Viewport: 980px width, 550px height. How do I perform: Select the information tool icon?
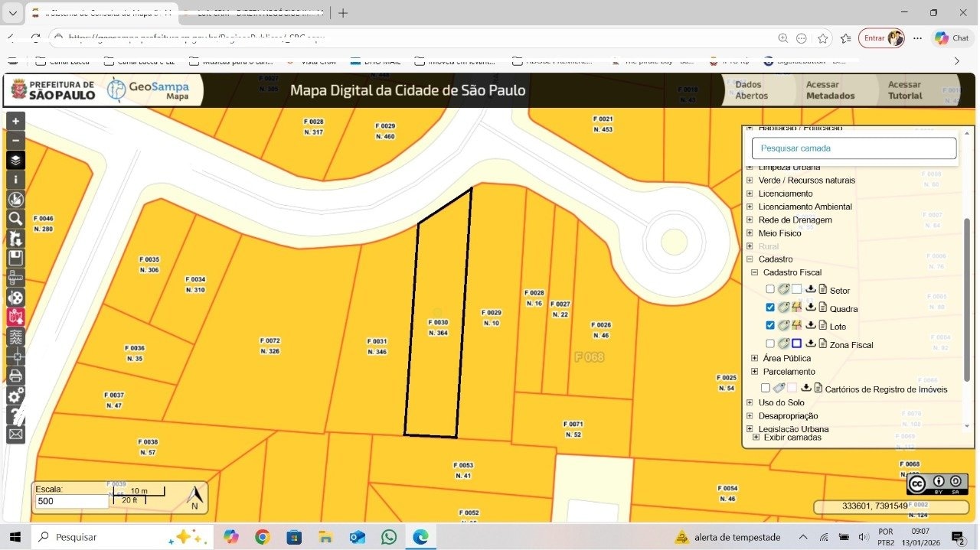click(15, 180)
